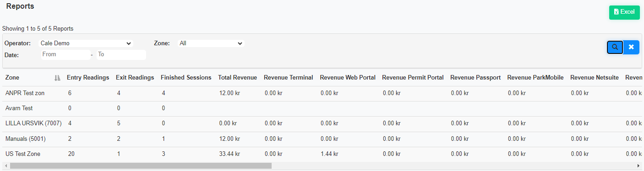Click the Operator filter label
The height and width of the screenshot is (171, 644).
pos(17,43)
